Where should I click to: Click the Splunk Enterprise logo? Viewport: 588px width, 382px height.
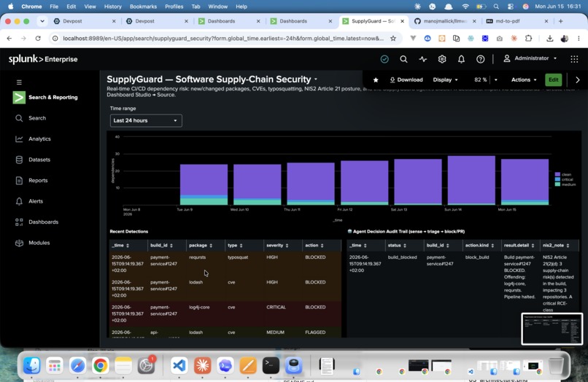pyautogui.click(x=43, y=59)
